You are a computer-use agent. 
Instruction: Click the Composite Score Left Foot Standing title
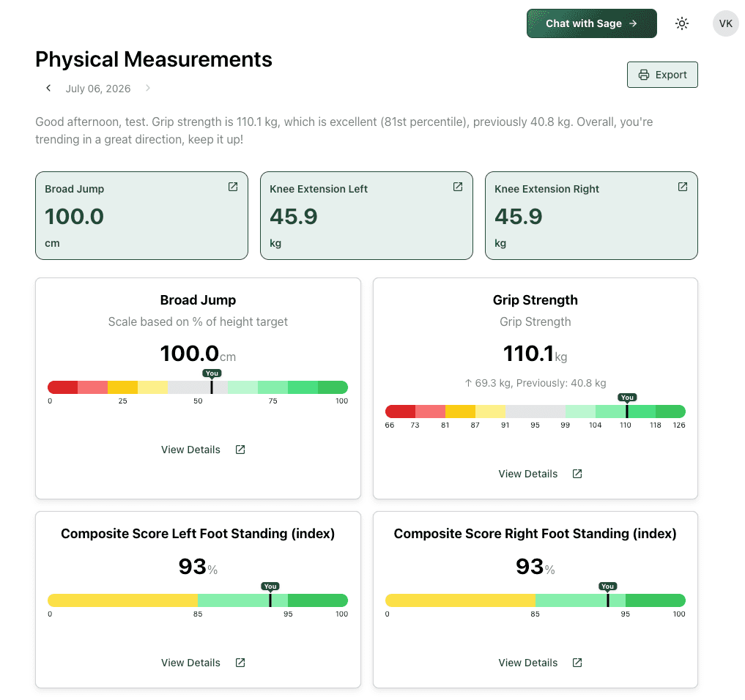pos(198,534)
